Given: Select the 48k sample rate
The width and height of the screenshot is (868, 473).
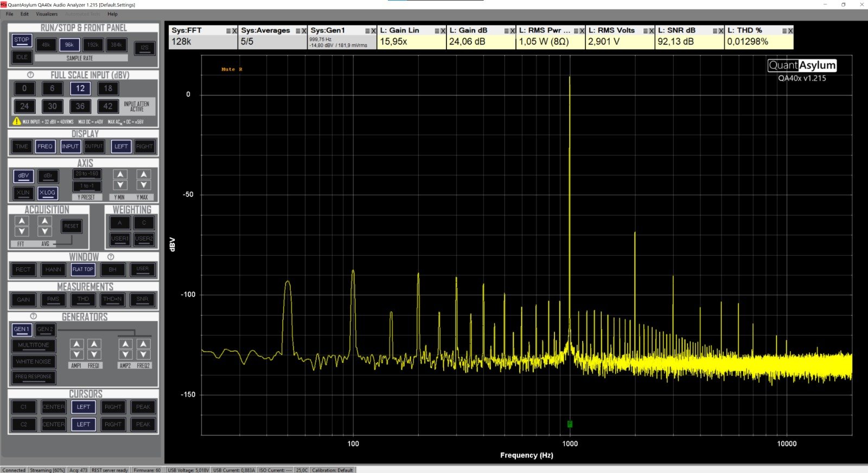Looking at the screenshot, I should pos(46,45).
